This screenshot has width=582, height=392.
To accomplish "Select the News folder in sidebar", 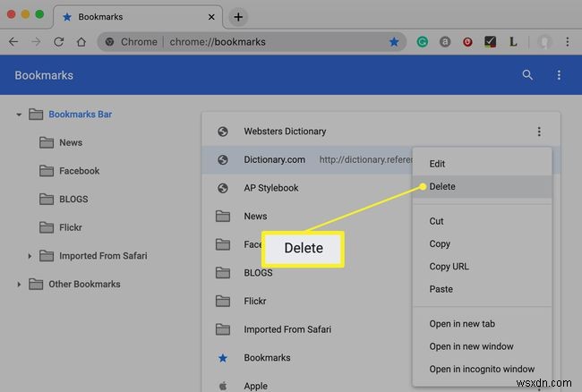I will (x=71, y=142).
